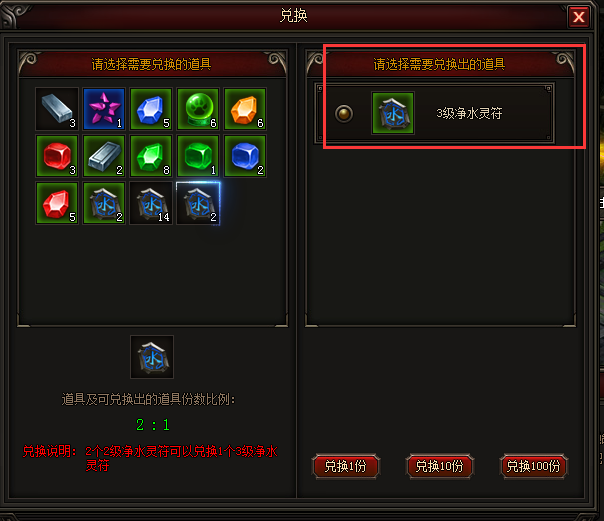This screenshot has width=604, height=521.
Task: Click the 兑换100份 button
Action: coord(534,466)
